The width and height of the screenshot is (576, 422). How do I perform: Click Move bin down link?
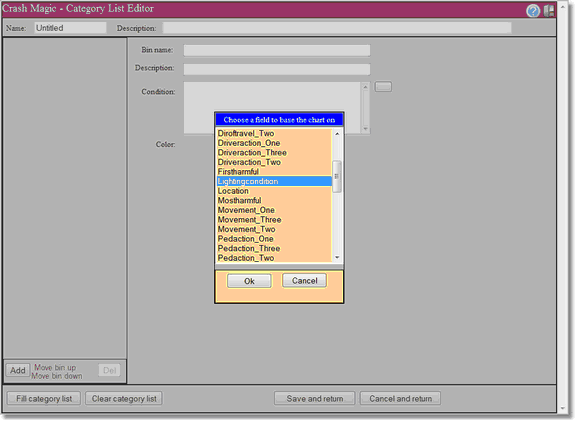57,376
